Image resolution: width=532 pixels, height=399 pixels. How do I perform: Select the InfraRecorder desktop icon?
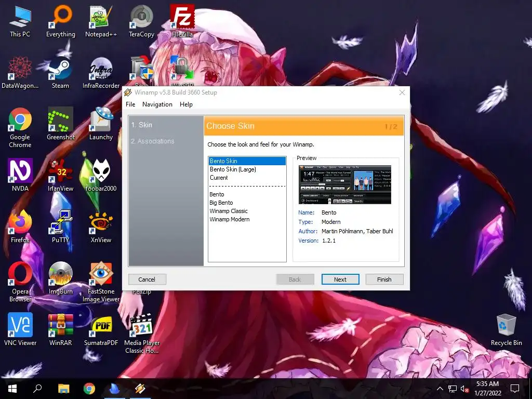click(101, 73)
